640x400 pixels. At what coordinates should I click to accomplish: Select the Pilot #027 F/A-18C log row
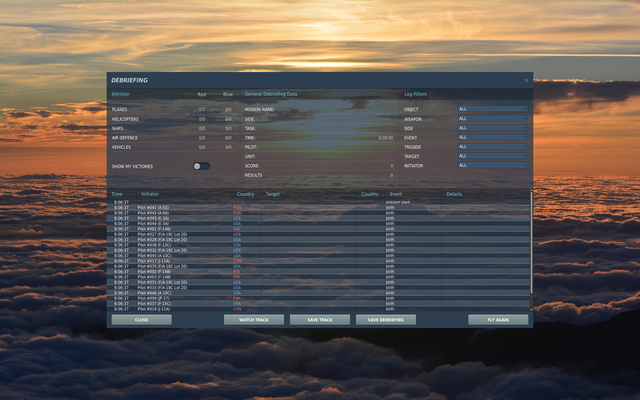point(318,234)
